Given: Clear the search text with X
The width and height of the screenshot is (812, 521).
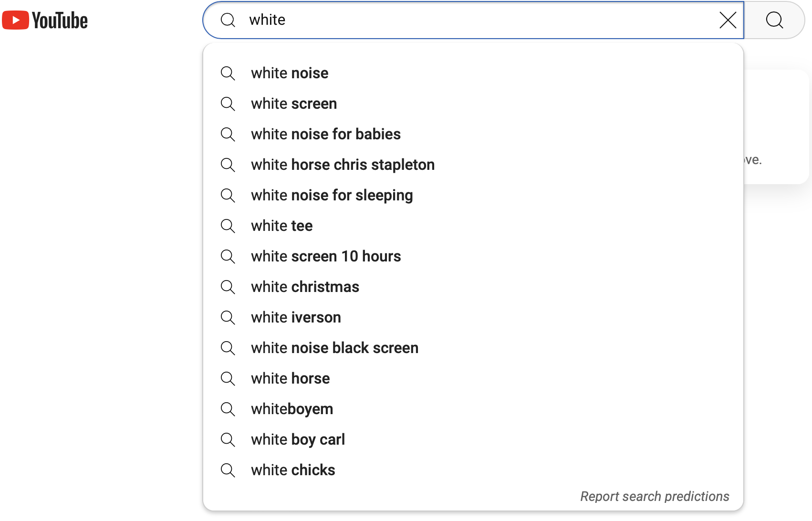Looking at the screenshot, I should (x=728, y=20).
